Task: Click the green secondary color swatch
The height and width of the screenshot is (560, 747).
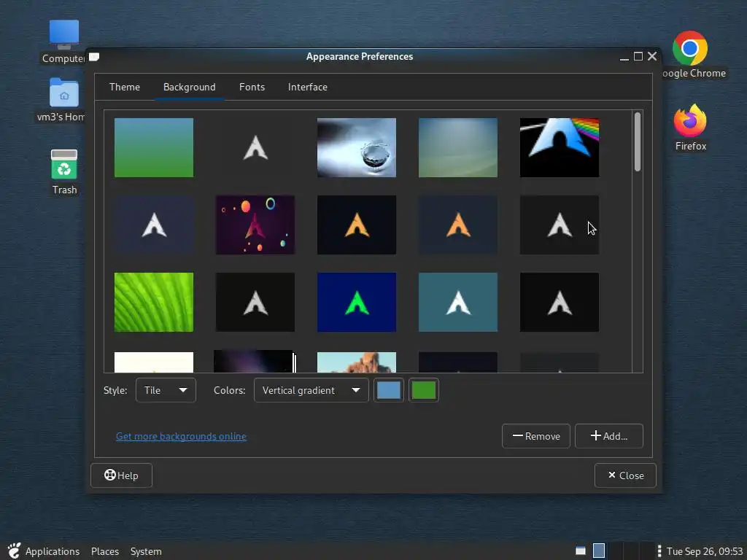Action: click(424, 390)
